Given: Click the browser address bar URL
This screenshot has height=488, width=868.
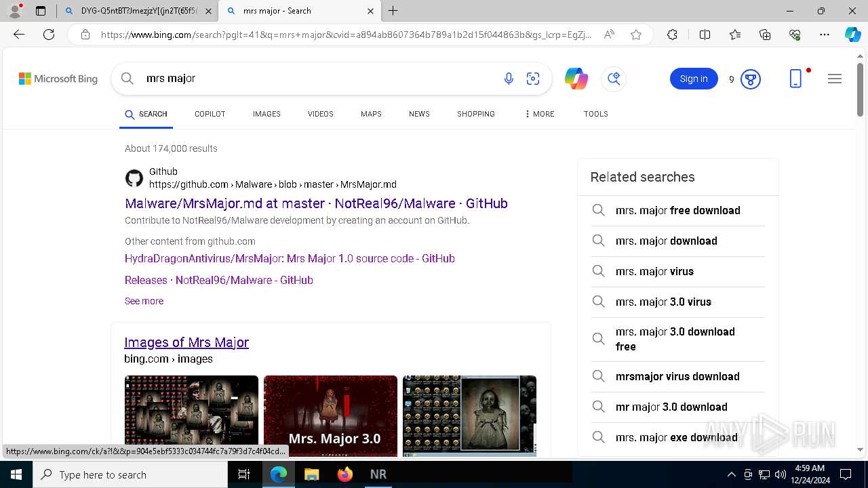Looking at the screenshot, I should click(346, 35).
